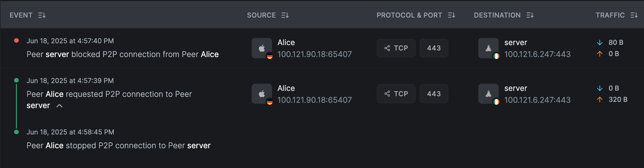Image resolution: width=644 pixels, height=168 pixels.
Task: Click the server Linux icon in blocked row
Action: tap(488, 48)
